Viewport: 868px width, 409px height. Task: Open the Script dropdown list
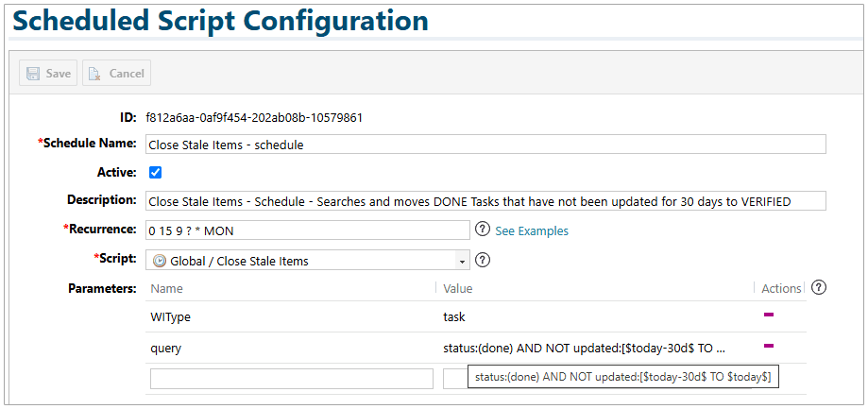[462, 261]
